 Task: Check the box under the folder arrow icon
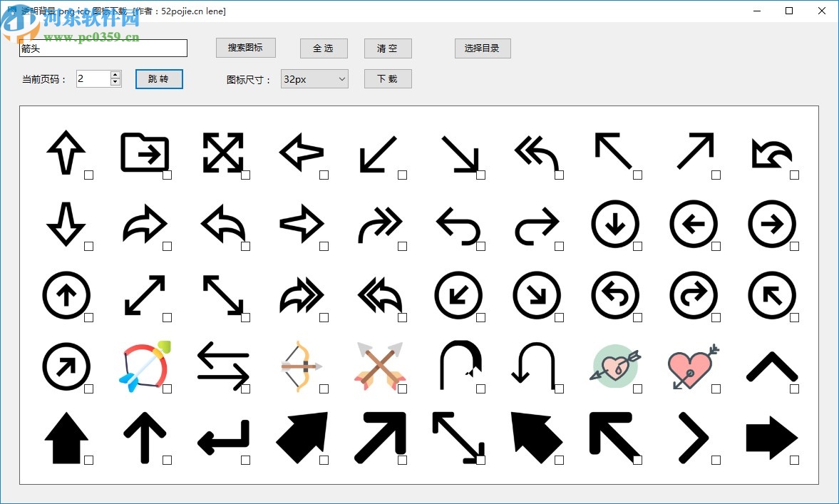167,175
